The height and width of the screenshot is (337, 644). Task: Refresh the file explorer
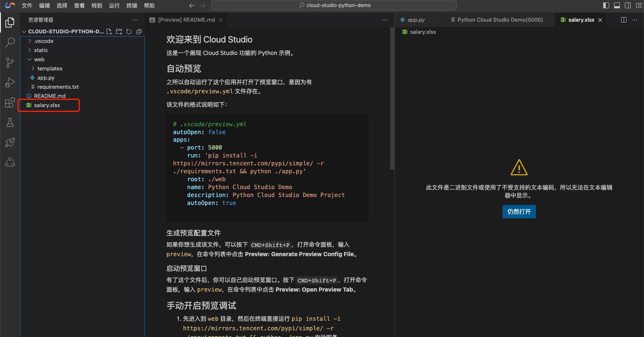pos(129,32)
